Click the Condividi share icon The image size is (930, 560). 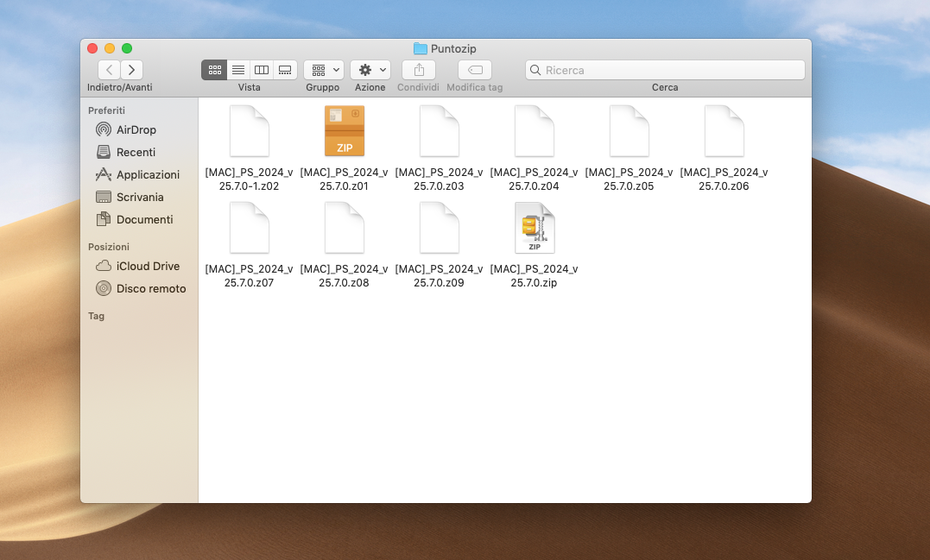[x=419, y=70]
